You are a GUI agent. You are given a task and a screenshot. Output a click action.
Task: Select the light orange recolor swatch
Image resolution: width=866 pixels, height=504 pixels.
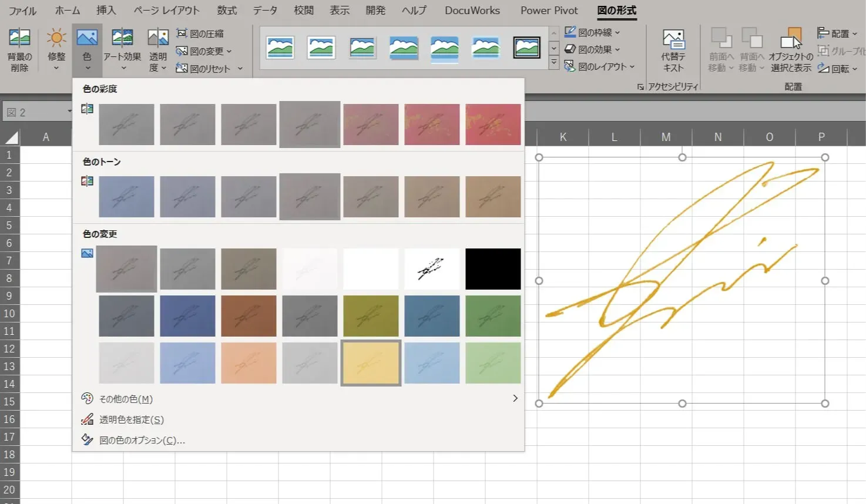249,363
